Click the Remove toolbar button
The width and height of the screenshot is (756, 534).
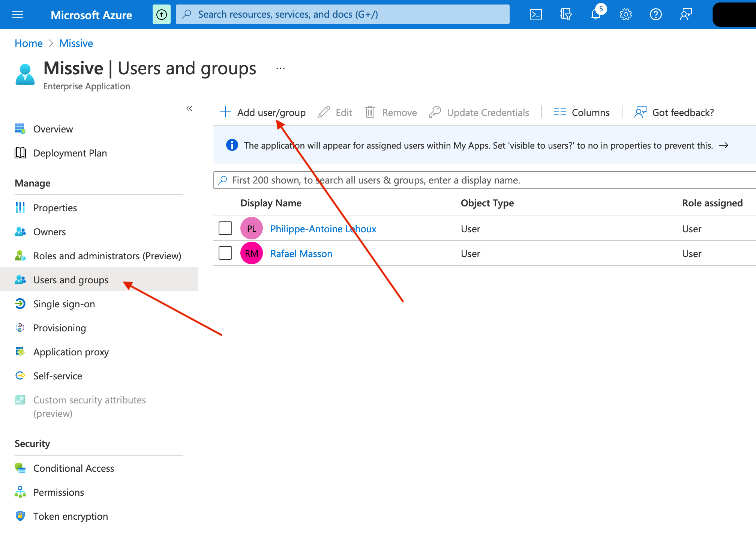(391, 112)
